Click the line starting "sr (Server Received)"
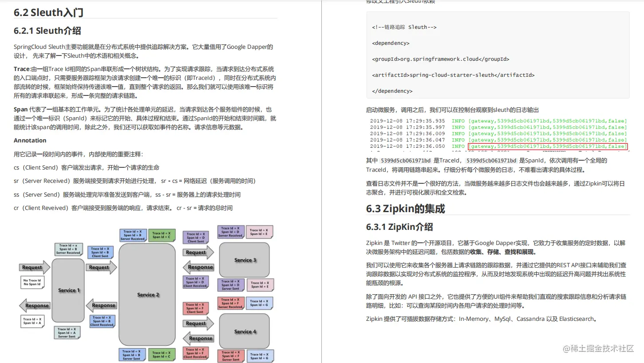 tap(135, 181)
